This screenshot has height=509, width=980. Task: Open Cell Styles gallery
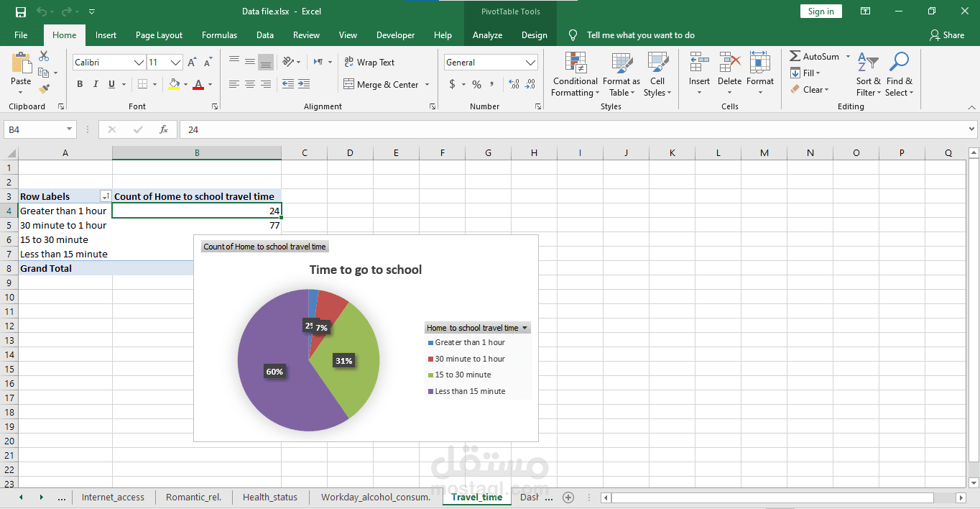point(657,74)
